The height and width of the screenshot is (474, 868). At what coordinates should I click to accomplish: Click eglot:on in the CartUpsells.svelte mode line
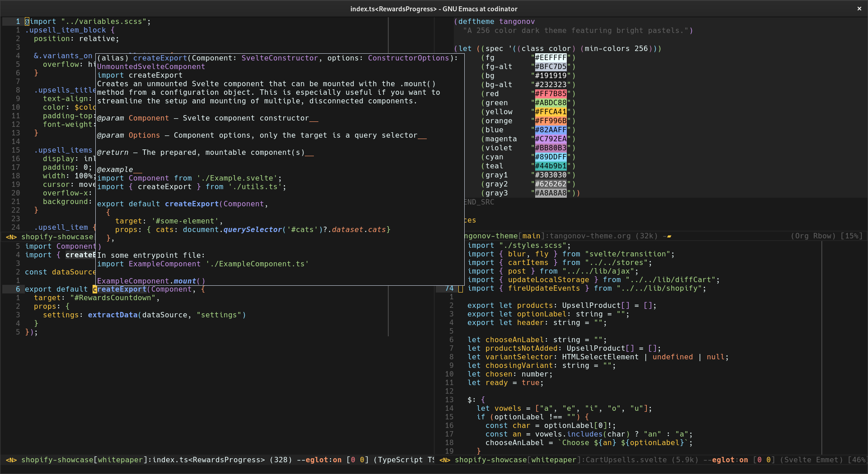click(730, 460)
